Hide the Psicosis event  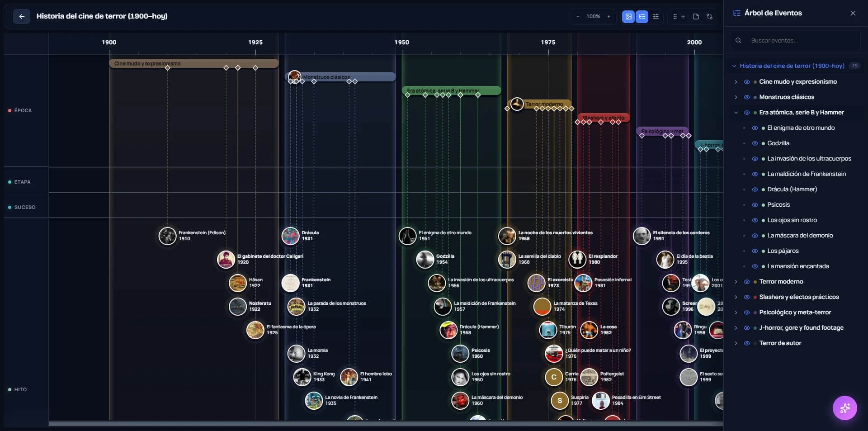click(x=755, y=205)
